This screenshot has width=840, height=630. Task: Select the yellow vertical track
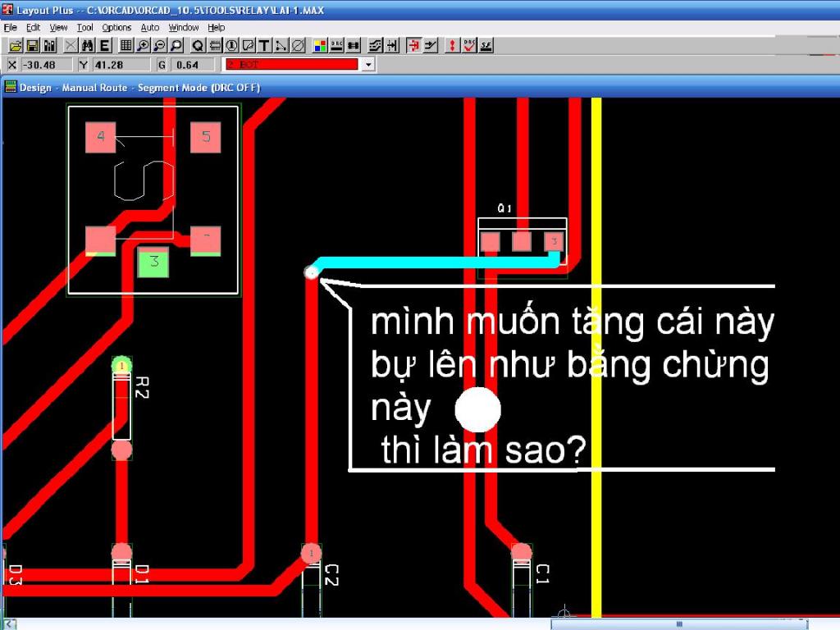click(596, 356)
